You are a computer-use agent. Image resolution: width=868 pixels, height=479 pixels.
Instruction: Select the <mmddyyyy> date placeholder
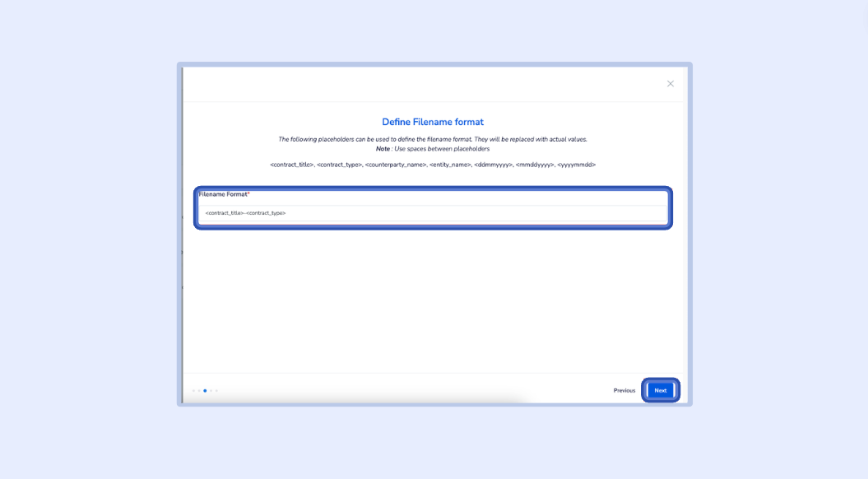click(x=536, y=165)
